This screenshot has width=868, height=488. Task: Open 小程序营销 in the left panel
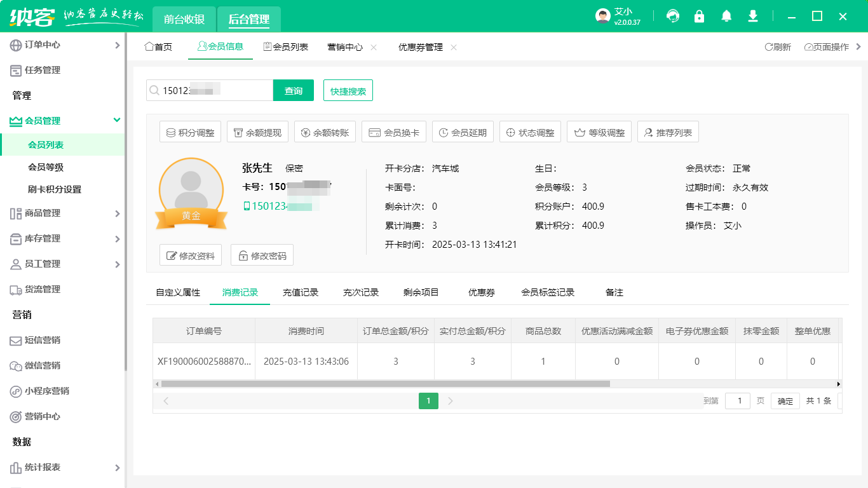click(x=47, y=391)
